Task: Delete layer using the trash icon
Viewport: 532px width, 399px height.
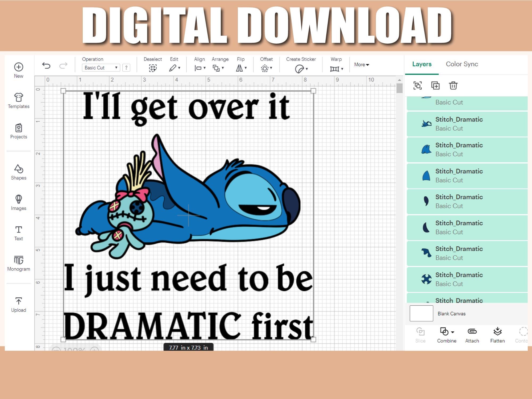Action: click(x=453, y=86)
